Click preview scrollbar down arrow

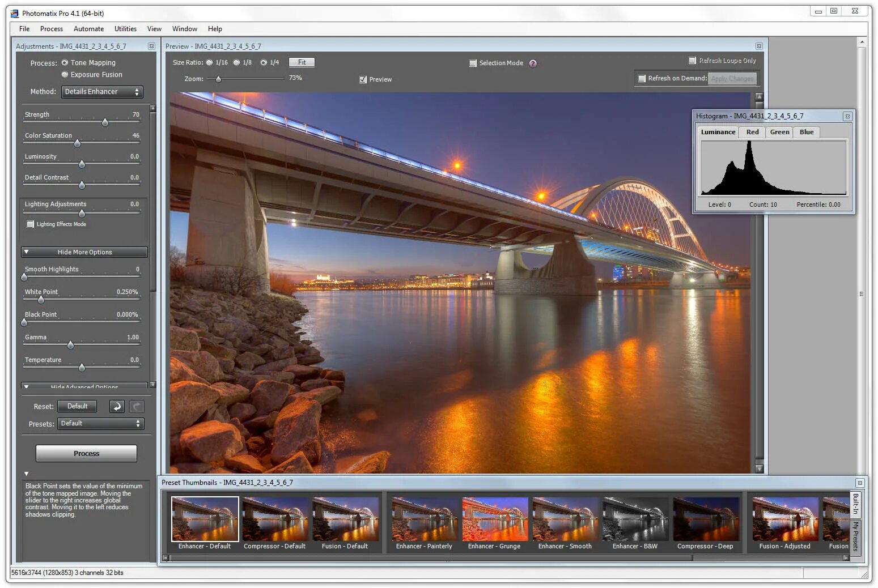click(760, 469)
